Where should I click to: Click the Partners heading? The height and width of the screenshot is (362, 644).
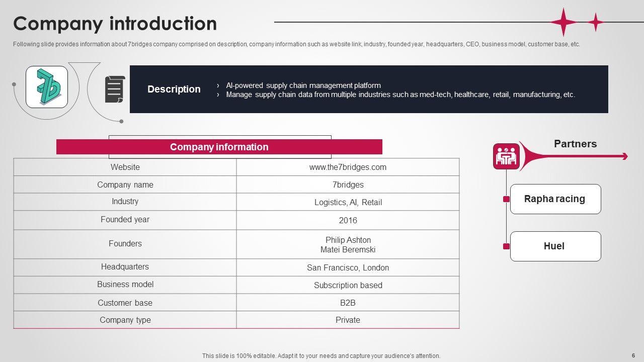coord(575,144)
